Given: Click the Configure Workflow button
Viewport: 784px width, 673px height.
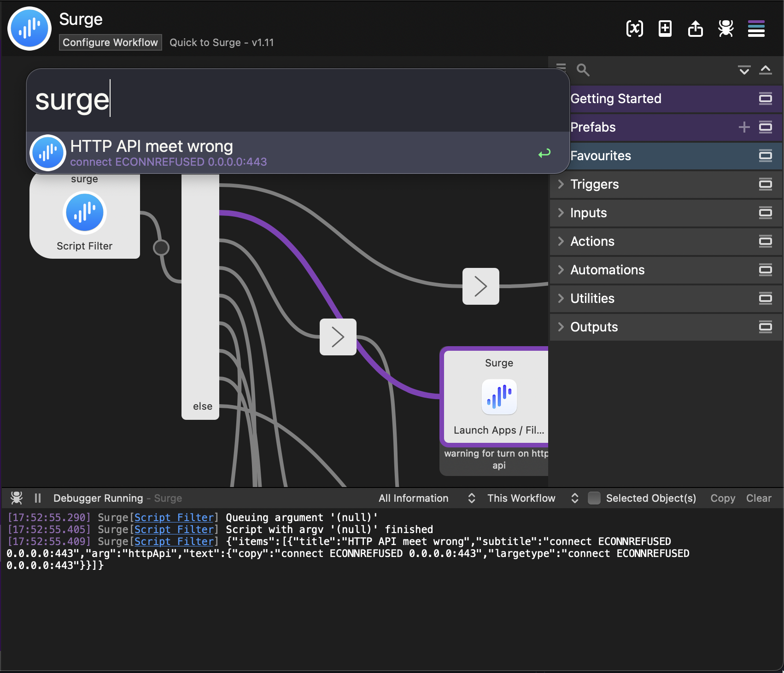Looking at the screenshot, I should (x=110, y=42).
